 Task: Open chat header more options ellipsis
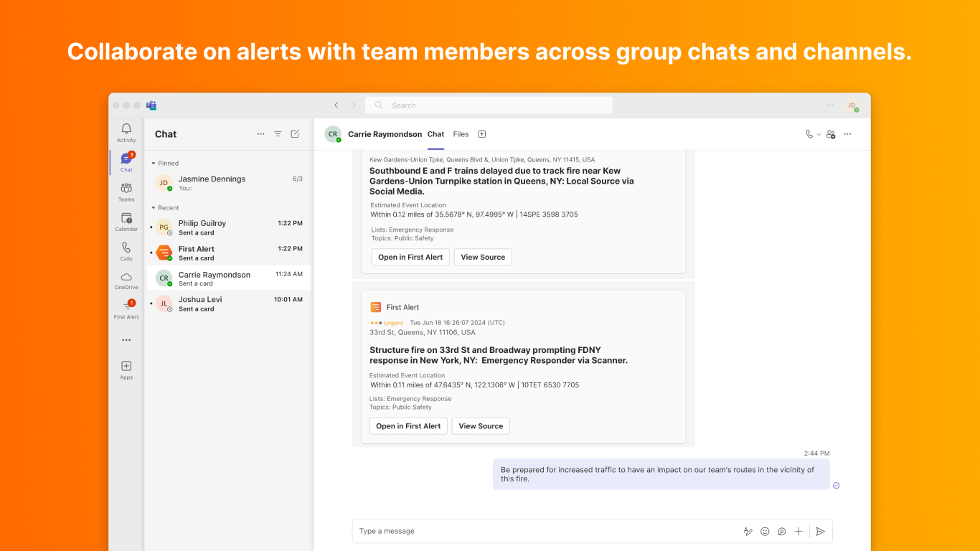tap(847, 134)
